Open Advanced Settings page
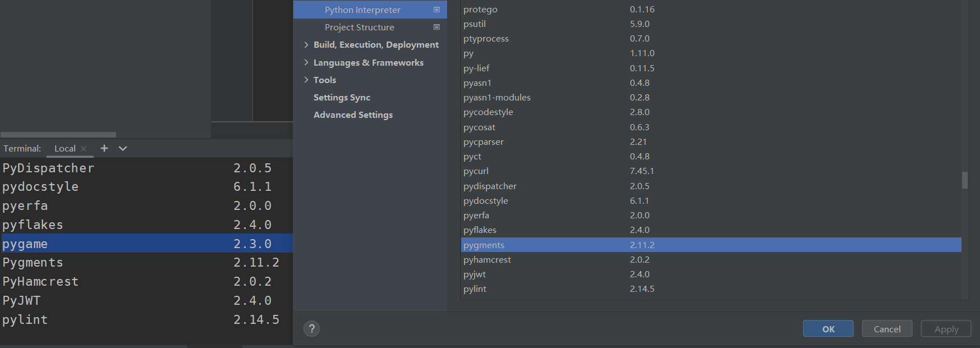 [x=353, y=115]
